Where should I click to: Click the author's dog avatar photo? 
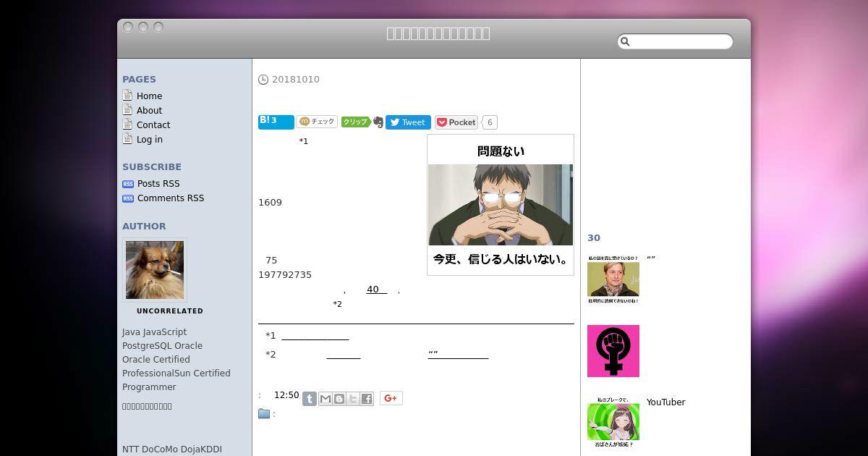click(155, 270)
